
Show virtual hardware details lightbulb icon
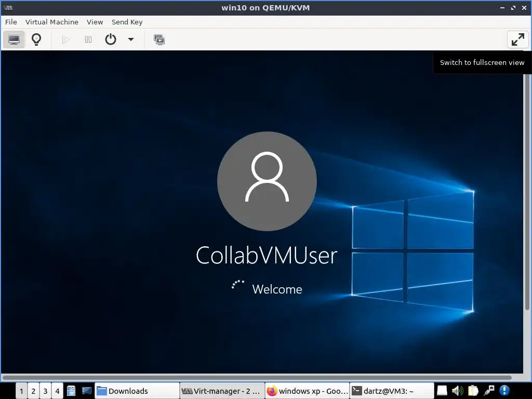point(36,39)
